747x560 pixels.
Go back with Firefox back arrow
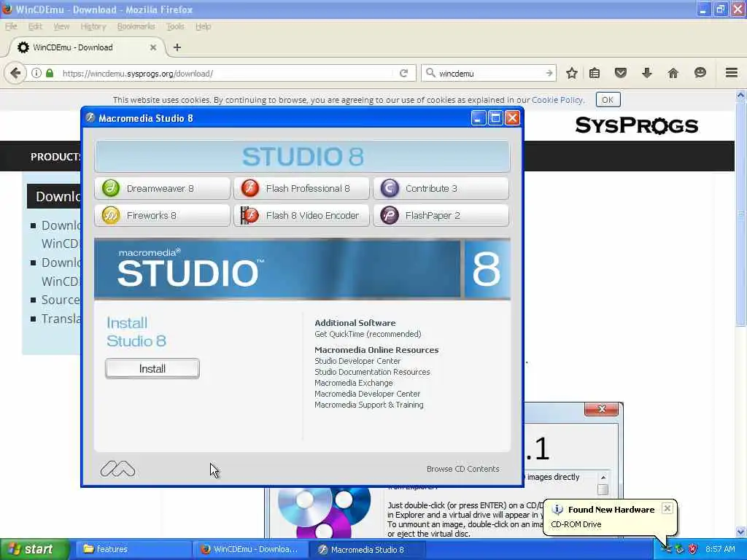point(15,74)
